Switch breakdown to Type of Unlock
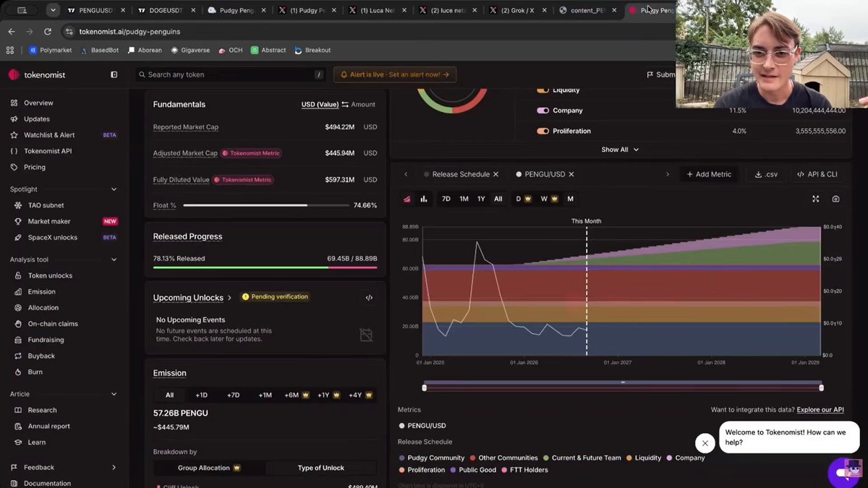Viewport: 868px width, 488px height. pos(321,468)
